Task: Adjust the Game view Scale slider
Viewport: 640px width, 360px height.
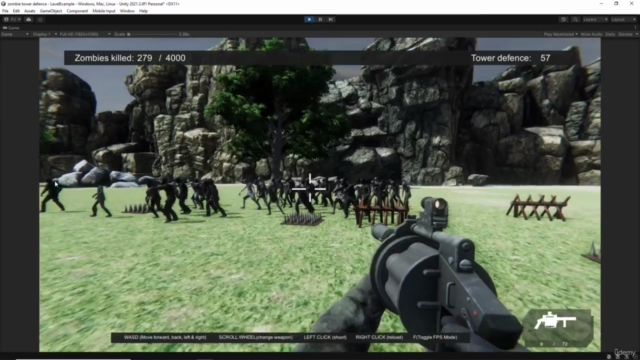Action: pyautogui.click(x=152, y=34)
